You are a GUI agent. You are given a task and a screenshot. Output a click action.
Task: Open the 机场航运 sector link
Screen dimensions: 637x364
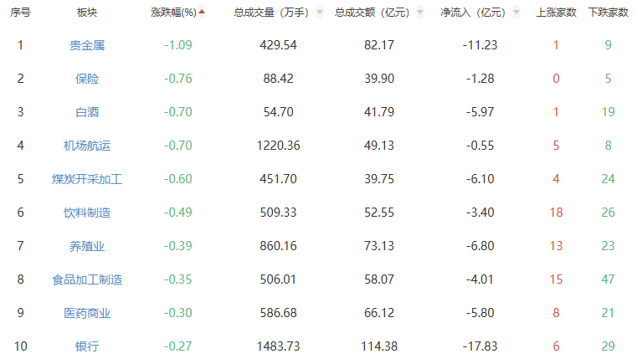[87, 146]
